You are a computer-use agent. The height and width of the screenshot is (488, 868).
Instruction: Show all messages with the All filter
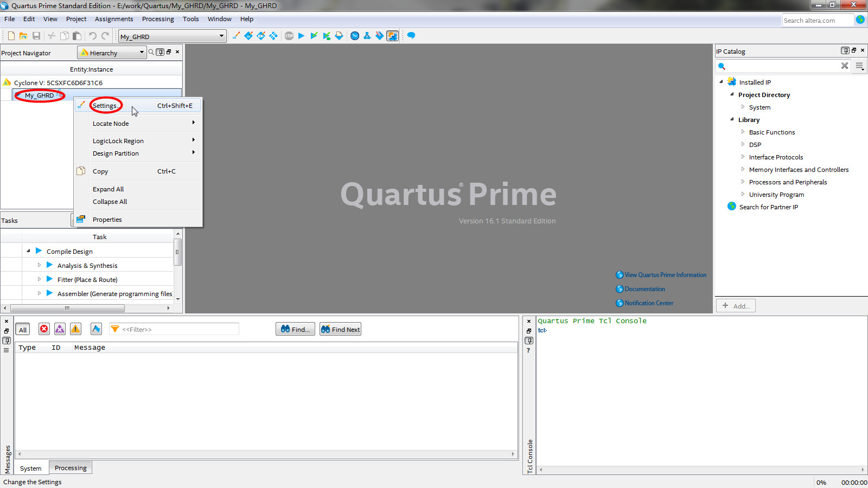pos(23,330)
